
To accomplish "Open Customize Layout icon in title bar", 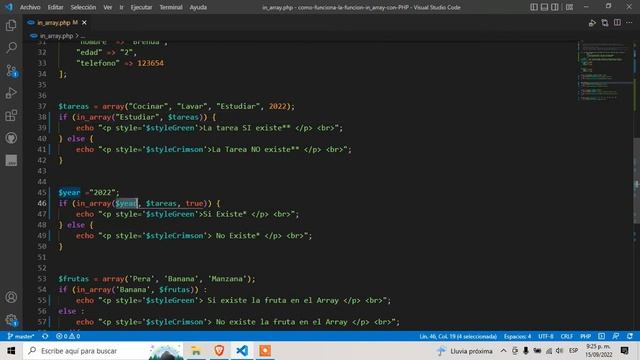I will [569, 7].
